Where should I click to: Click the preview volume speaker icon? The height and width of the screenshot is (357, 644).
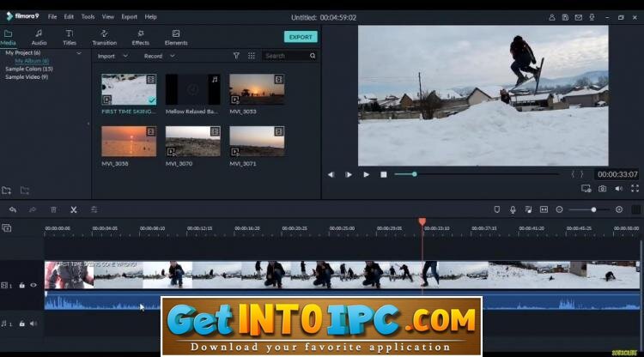[x=618, y=188]
